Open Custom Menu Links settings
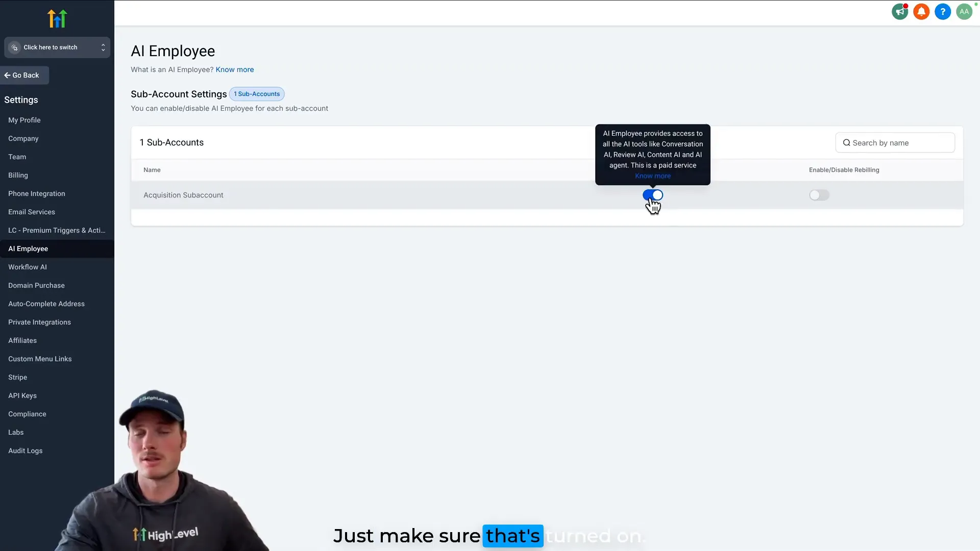Screen dimensions: 980x551 pyautogui.click(x=40, y=359)
